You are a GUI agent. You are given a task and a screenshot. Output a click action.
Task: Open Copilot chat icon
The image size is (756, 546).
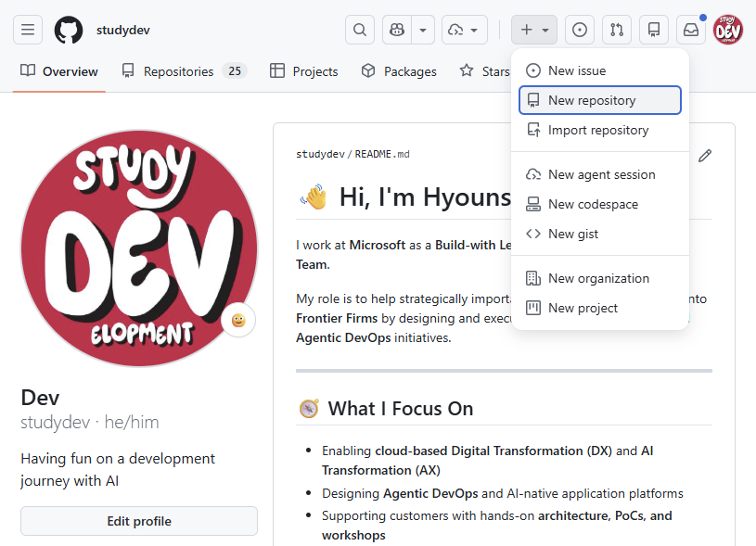click(x=397, y=30)
